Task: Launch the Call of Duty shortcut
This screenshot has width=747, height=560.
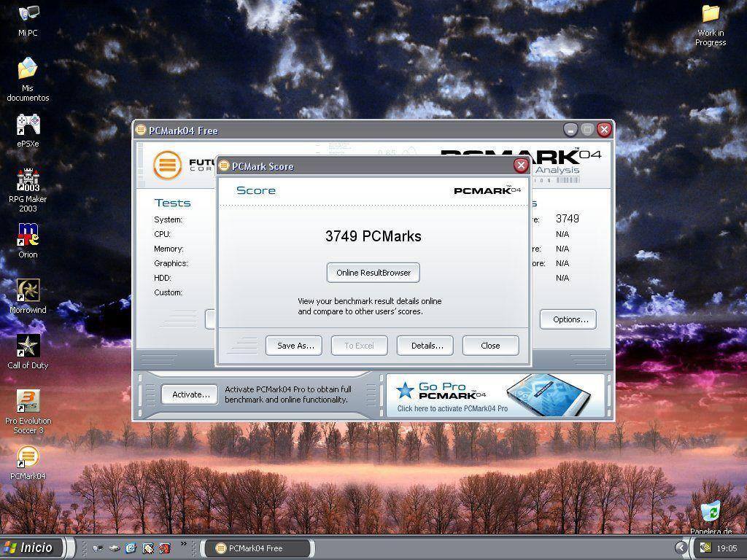Action: click(x=28, y=346)
